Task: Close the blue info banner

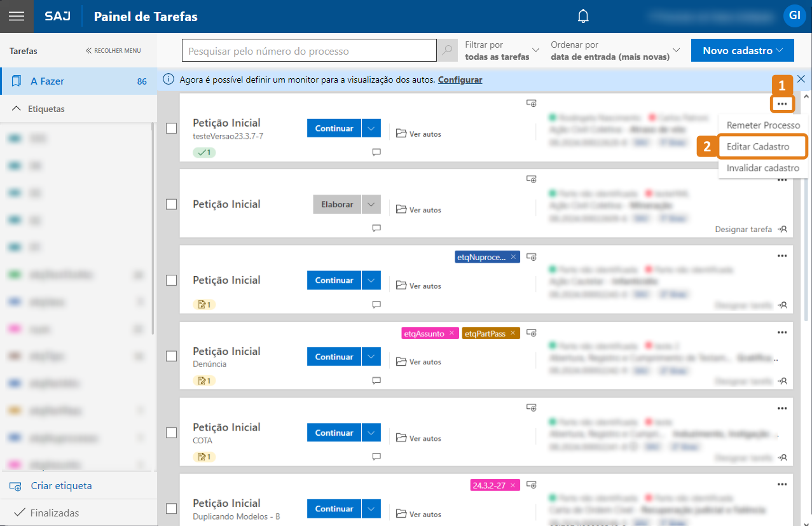Action: [x=801, y=79]
